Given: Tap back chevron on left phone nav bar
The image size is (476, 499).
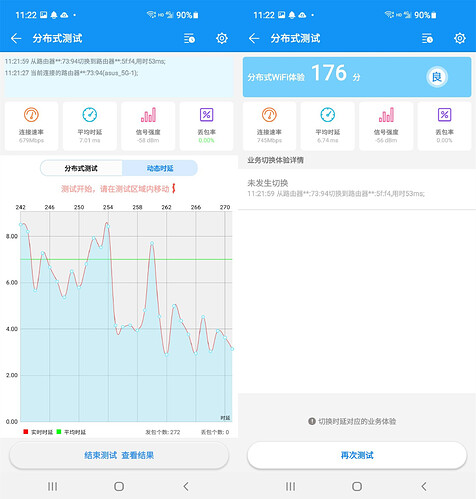Looking at the screenshot, I should pyautogui.click(x=186, y=486).
